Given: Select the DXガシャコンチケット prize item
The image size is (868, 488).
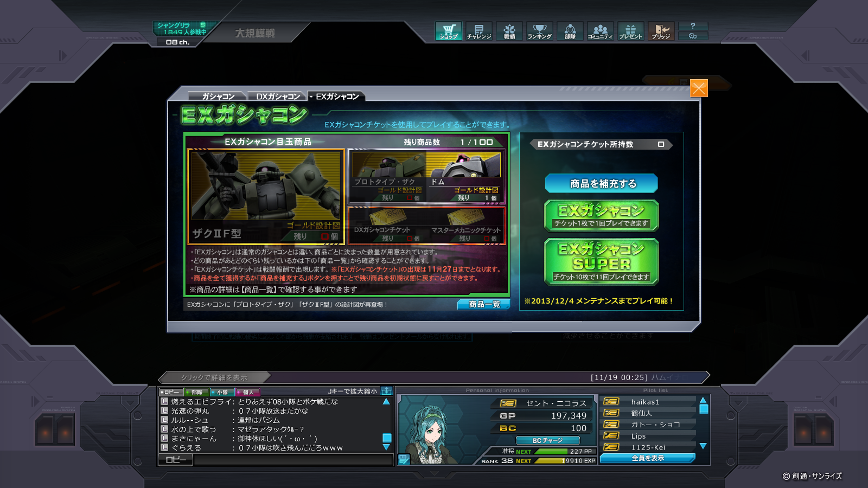Looking at the screenshot, I should click(x=388, y=225).
